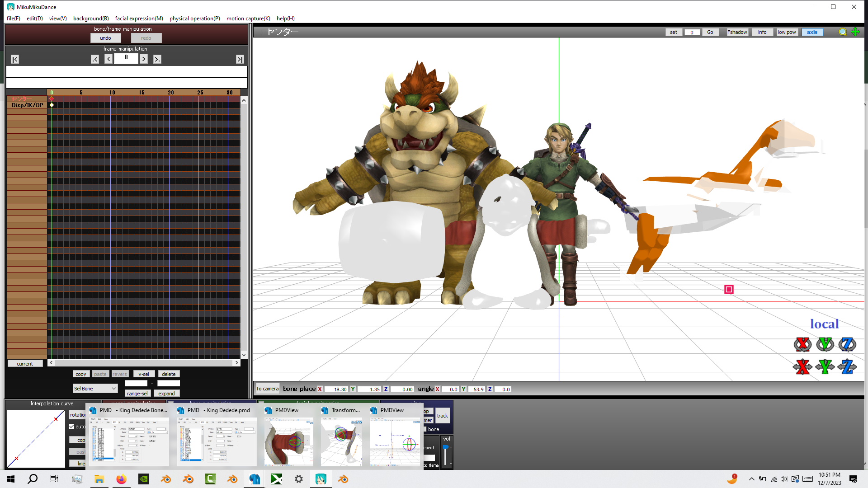Jump to the first frame icon

pos(15,59)
